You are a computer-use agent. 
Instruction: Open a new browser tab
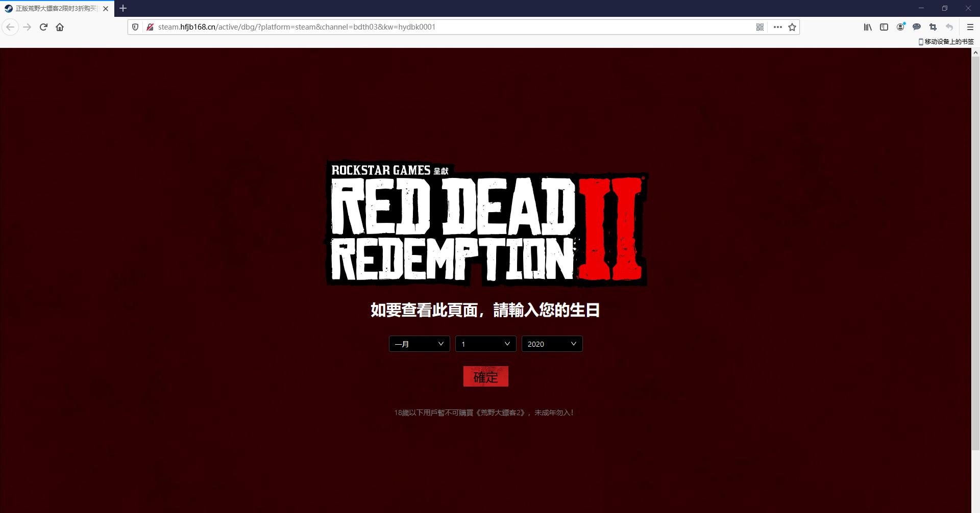coord(123,8)
